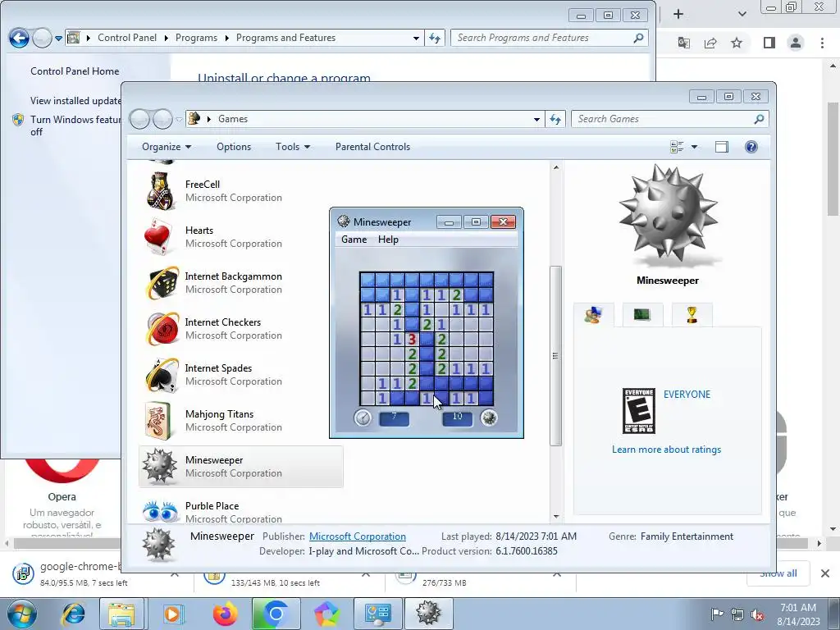
Task: Open Chrome side panel icon
Action: (x=769, y=43)
